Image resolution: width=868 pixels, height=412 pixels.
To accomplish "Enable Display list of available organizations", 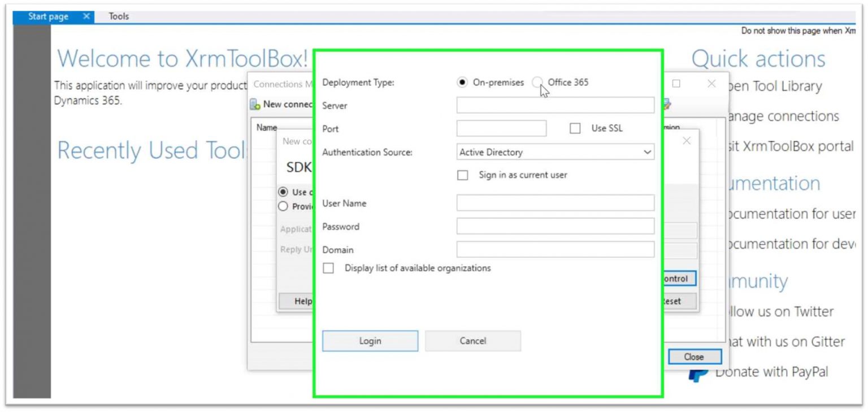I will pyautogui.click(x=328, y=268).
